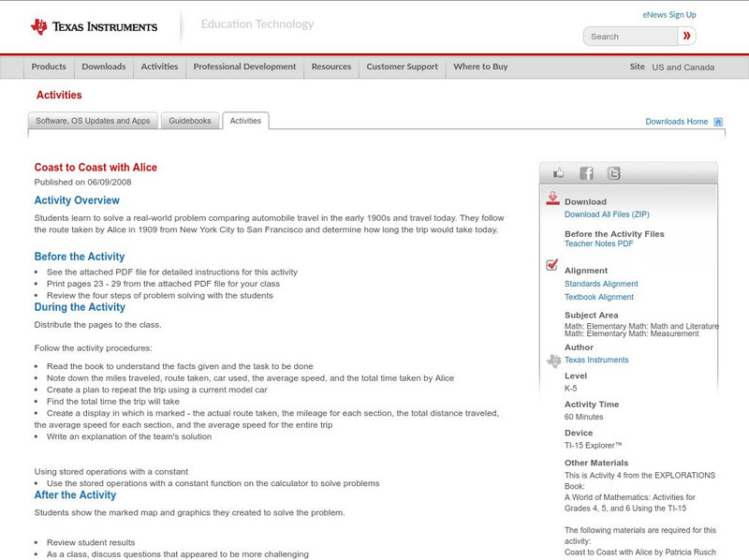Submit search with red arrow button
This screenshot has width=749, height=560.
(x=686, y=36)
